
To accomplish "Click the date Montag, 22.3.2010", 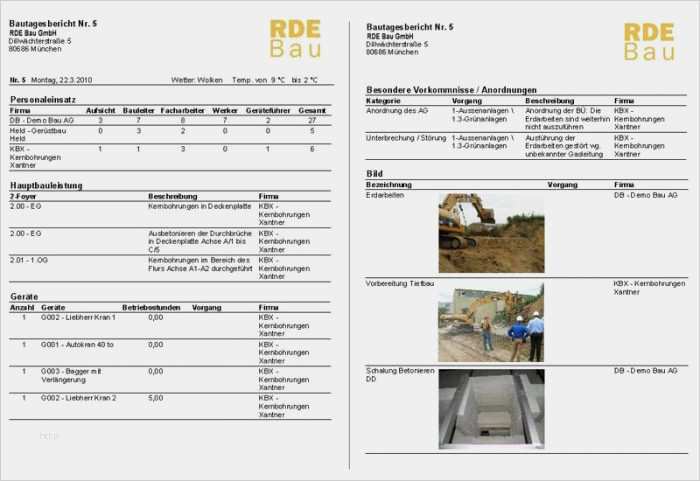I will pos(61,79).
